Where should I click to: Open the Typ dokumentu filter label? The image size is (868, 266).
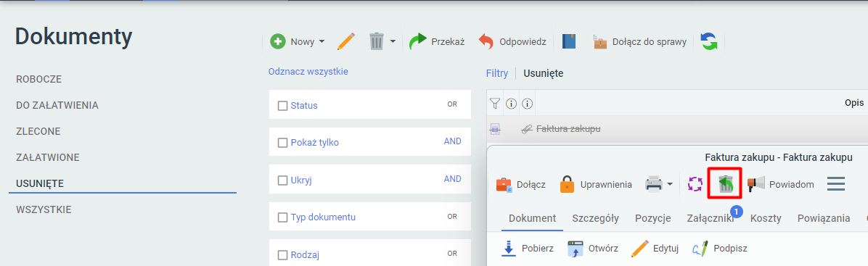[x=323, y=217]
